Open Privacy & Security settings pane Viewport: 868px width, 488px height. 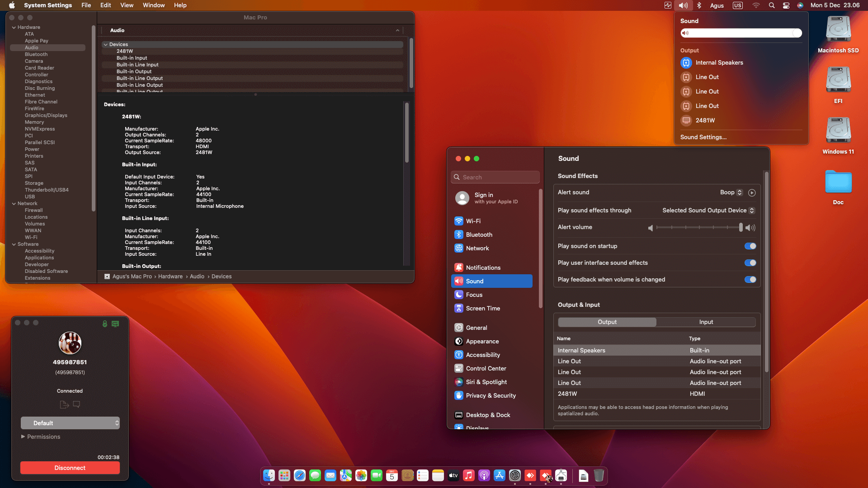pyautogui.click(x=491, y=396)
